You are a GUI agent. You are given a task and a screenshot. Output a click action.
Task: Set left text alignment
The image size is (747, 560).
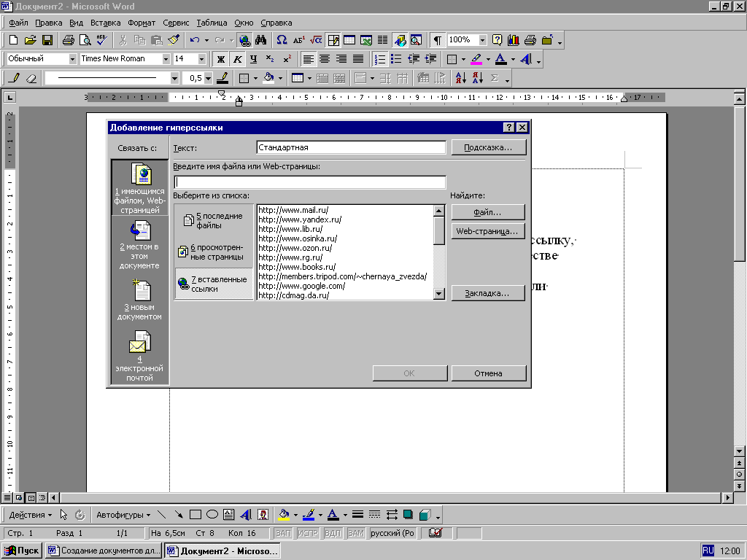[309, 59]
